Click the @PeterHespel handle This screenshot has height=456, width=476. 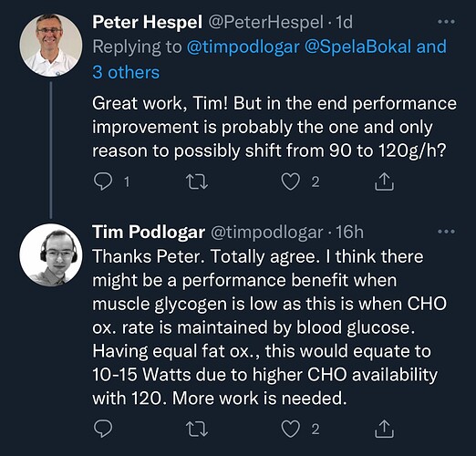point(265,22)
